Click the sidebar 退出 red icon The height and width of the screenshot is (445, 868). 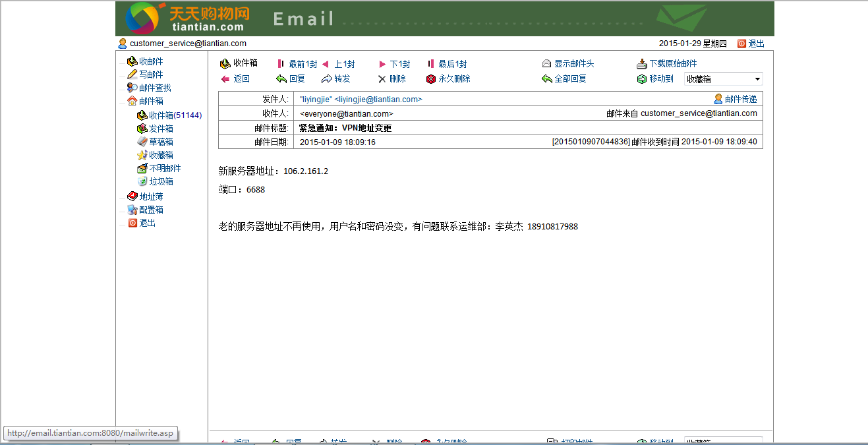point(132,223)
